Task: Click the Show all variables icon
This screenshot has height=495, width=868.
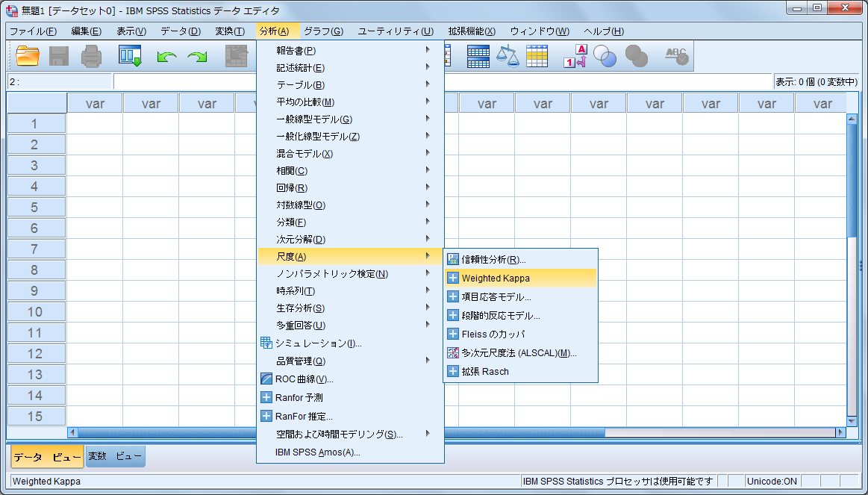Action: [x=636, y=56]
